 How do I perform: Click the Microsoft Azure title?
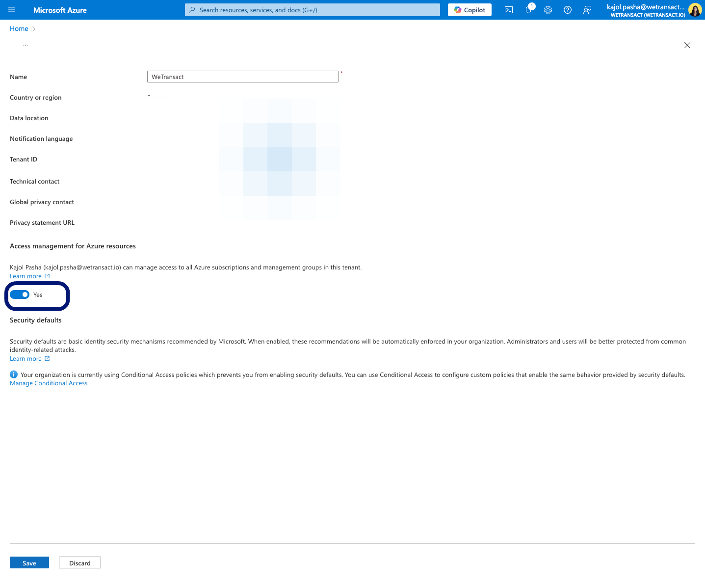tap(60, 10)
